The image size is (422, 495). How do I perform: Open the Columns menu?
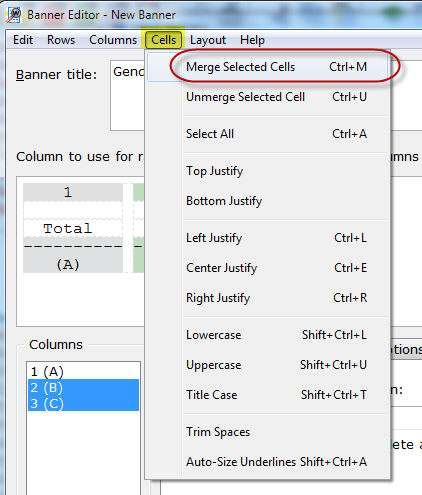[113, 40]
